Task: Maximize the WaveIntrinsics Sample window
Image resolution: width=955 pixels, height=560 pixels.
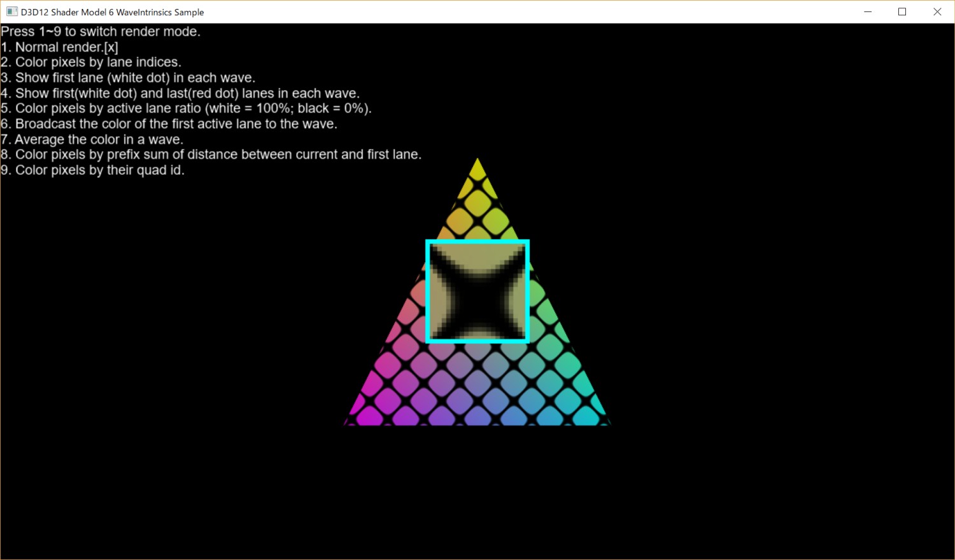Action: (x=902, y=11)
